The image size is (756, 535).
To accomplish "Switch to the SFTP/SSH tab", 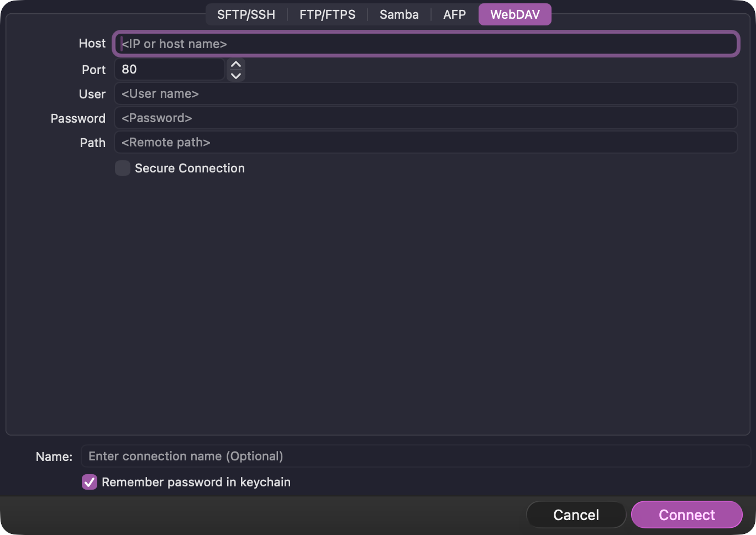I will (246, 14).
